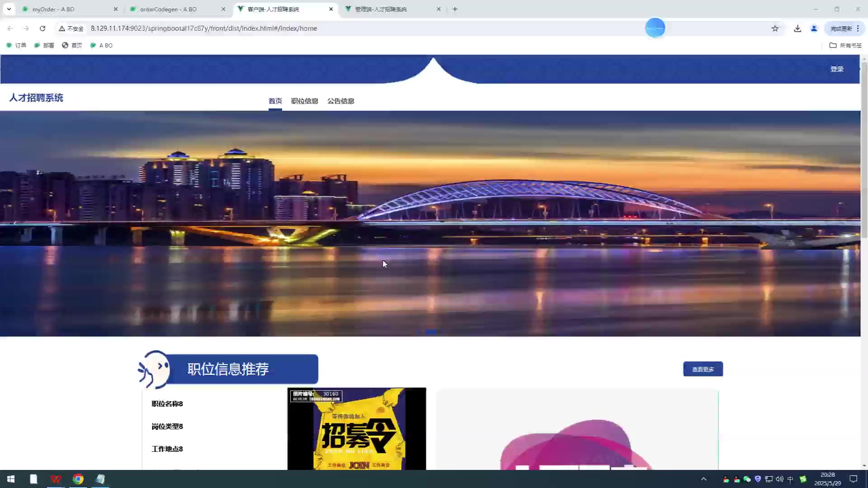The image size is (868, 488).
Task: Switch to myOrder - A BO tab
Action: (53, 9)
